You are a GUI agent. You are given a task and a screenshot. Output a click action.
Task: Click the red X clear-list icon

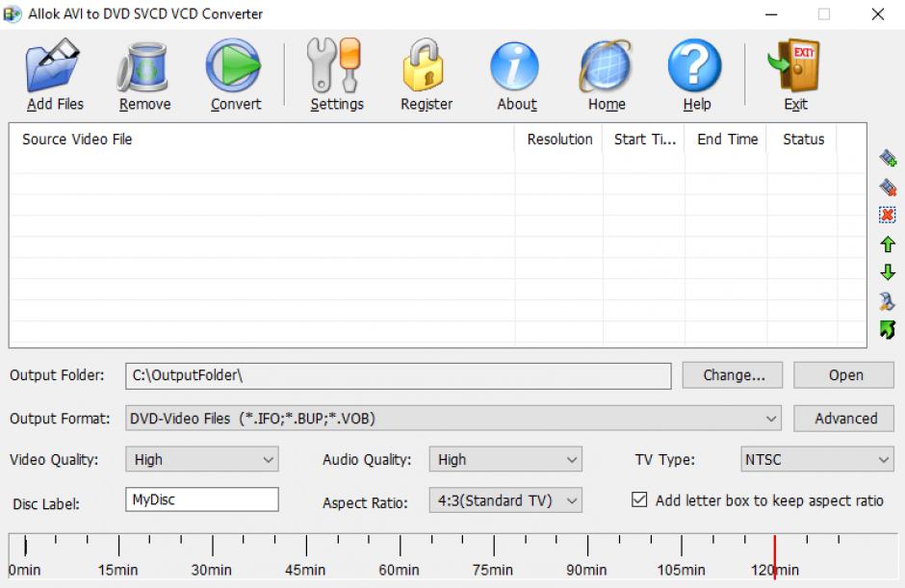(x=888, y=216)
